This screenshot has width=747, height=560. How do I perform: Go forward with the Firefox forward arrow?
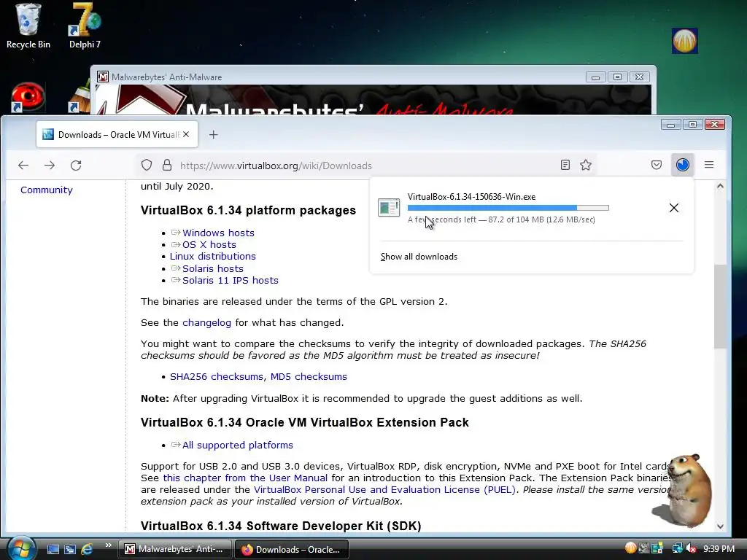point(50,166)
